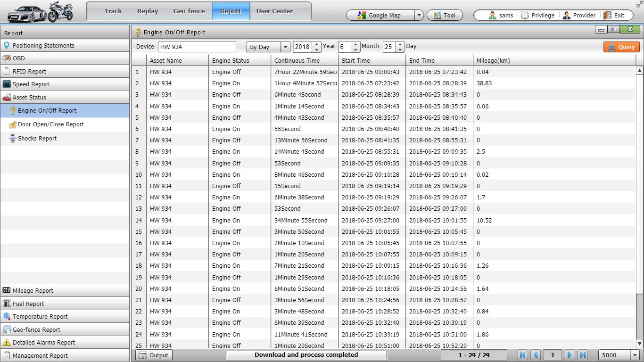
Task: Minimize the Engine On/Off Report panel
Action: (x=601, y=29)
